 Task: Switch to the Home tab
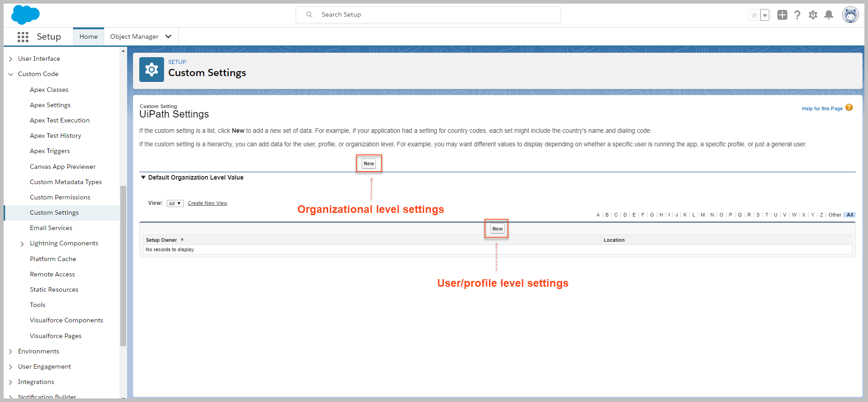coord(88,36)
